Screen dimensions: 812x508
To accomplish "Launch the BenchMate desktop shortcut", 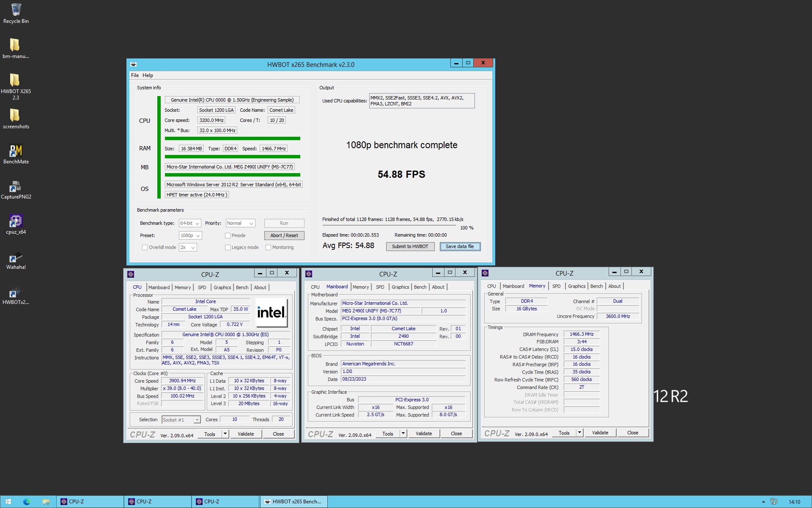I will [16, 154].
